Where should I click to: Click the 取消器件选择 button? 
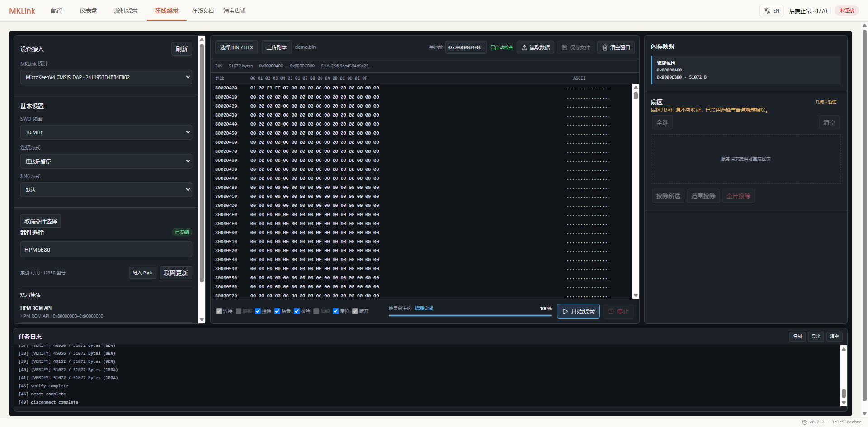point(41,221)
